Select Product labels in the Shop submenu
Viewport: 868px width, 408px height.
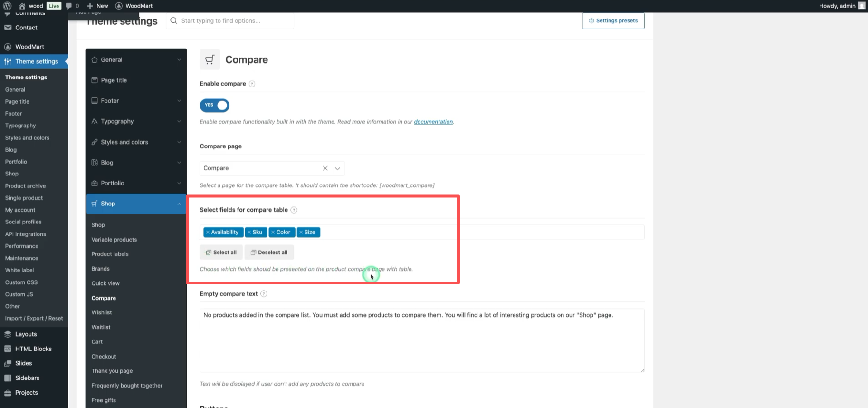(x=110, y=254)
